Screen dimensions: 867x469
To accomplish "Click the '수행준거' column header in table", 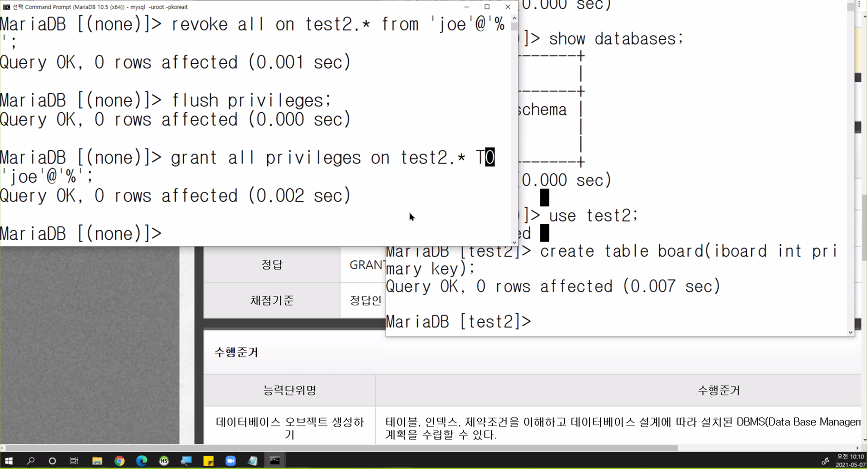I will [719, 390].
